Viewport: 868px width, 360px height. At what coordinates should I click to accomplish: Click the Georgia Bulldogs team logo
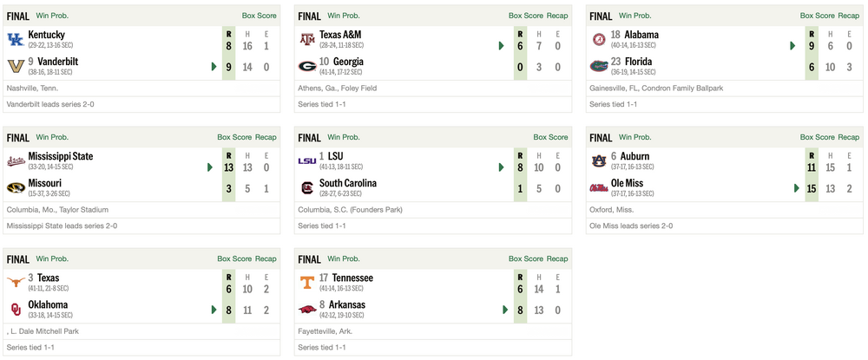pos(306,66)
